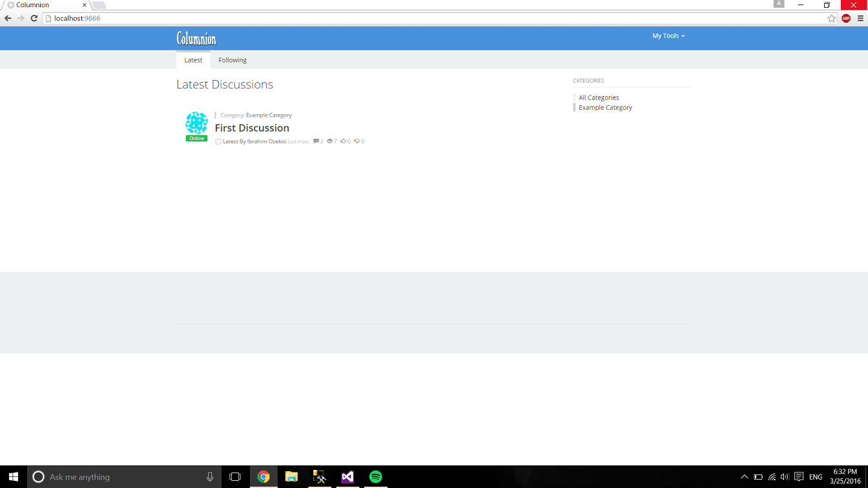This screenshot has height=488, width=868.
Task: Click the Columnion logo in the header
Action: (196, 39)
